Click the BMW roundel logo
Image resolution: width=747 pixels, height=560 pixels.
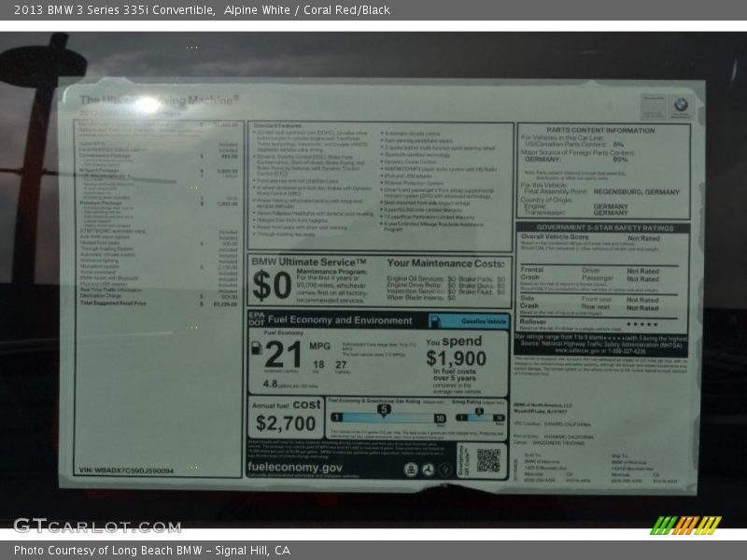680,105
